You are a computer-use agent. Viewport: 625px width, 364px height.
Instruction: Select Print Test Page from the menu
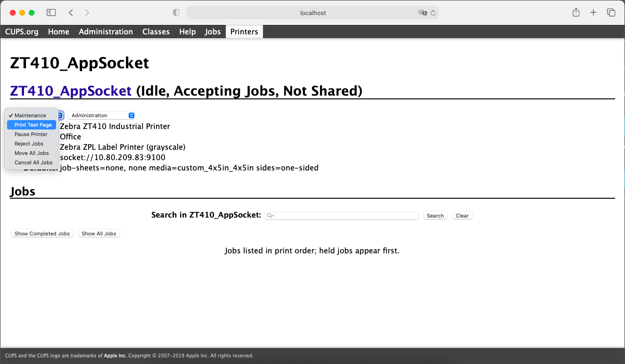[33, 125]
